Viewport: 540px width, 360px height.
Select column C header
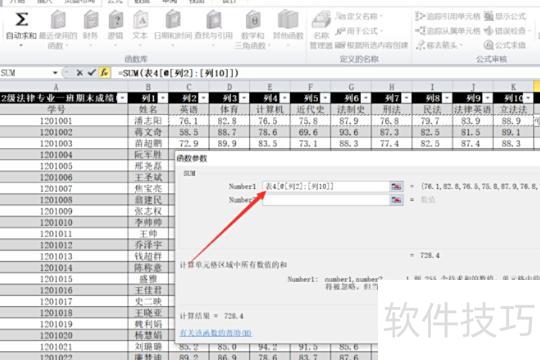(189, 87)
